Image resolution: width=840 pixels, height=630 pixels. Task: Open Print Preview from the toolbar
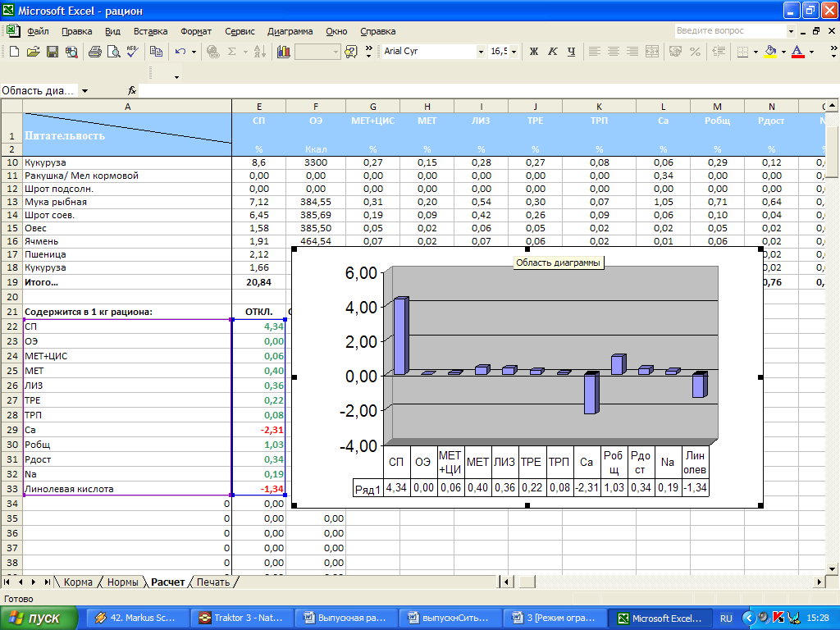pyautogui.click(x=113, y=52)
